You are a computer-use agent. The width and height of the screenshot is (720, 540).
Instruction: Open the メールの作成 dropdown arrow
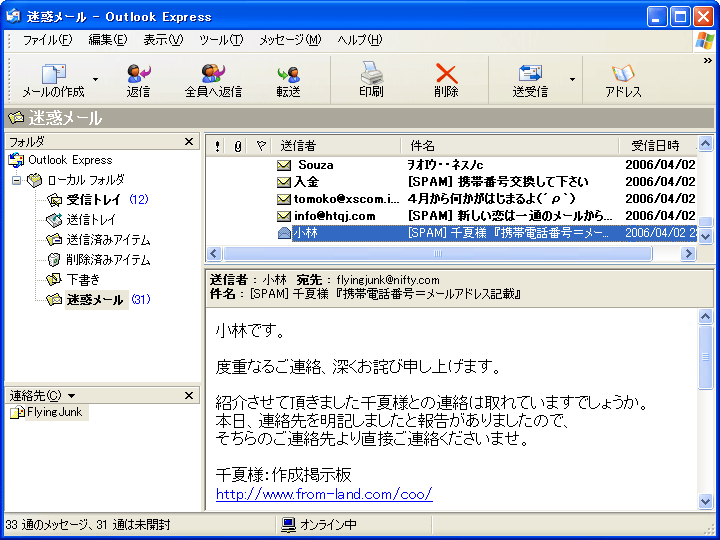tap(95, 79)
